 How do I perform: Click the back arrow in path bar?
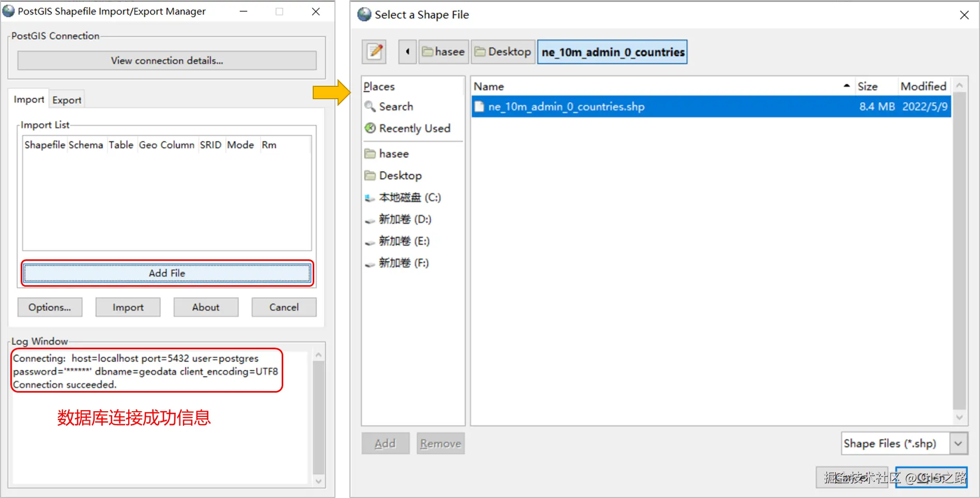tap(407, 52)
